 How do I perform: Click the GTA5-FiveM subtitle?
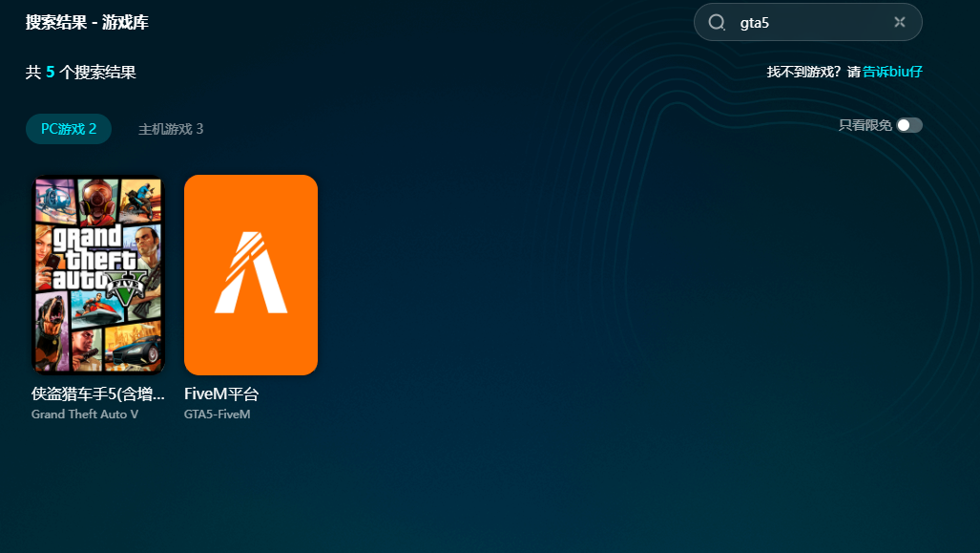[x=217, y=415]
